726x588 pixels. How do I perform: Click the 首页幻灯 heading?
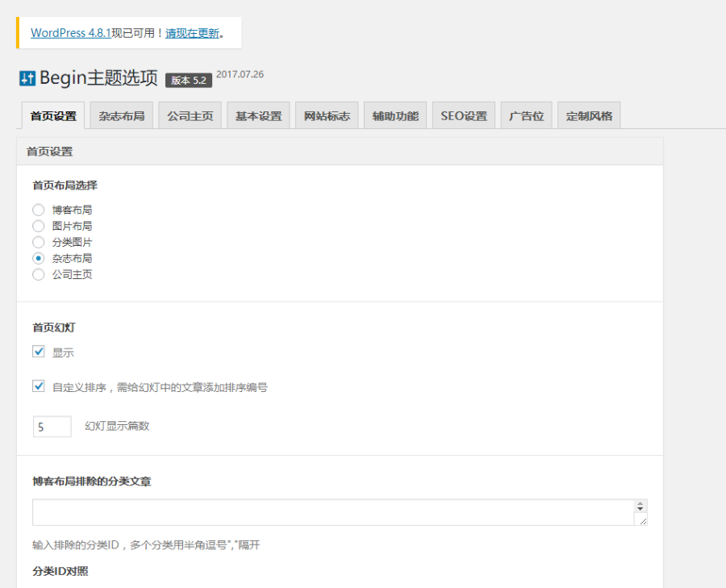pos(54,327)
